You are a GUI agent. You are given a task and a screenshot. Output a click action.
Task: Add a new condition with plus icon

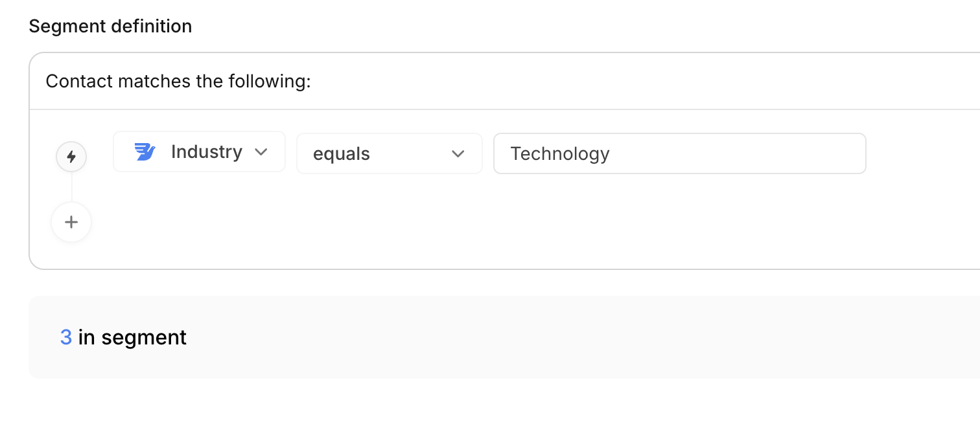71,222
